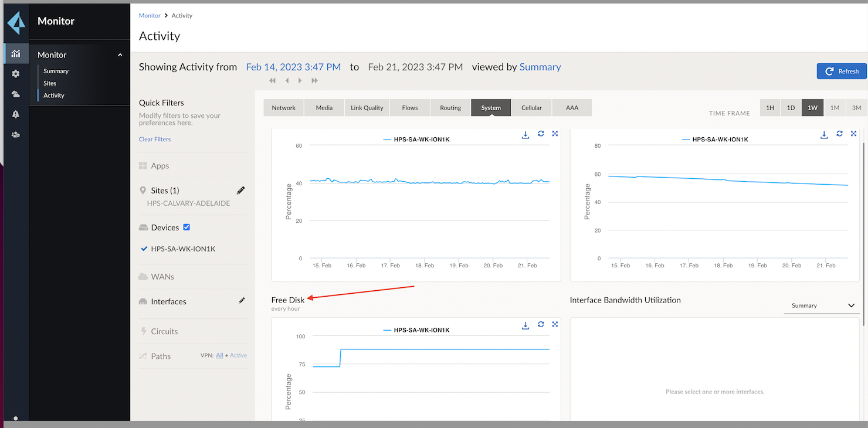Uncheck the HPS-SA-WK-ION1K device
868x428 pixels.
point(144,249)
